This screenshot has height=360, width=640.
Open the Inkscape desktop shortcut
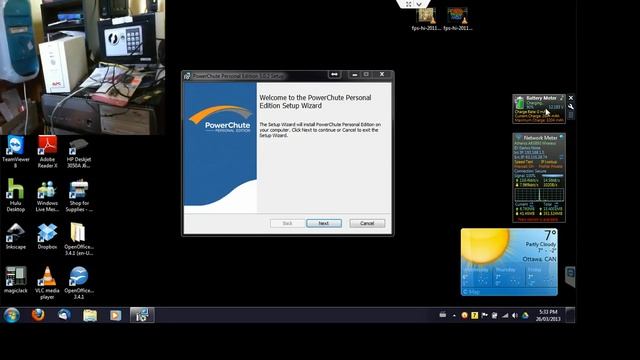coord(16,236)
